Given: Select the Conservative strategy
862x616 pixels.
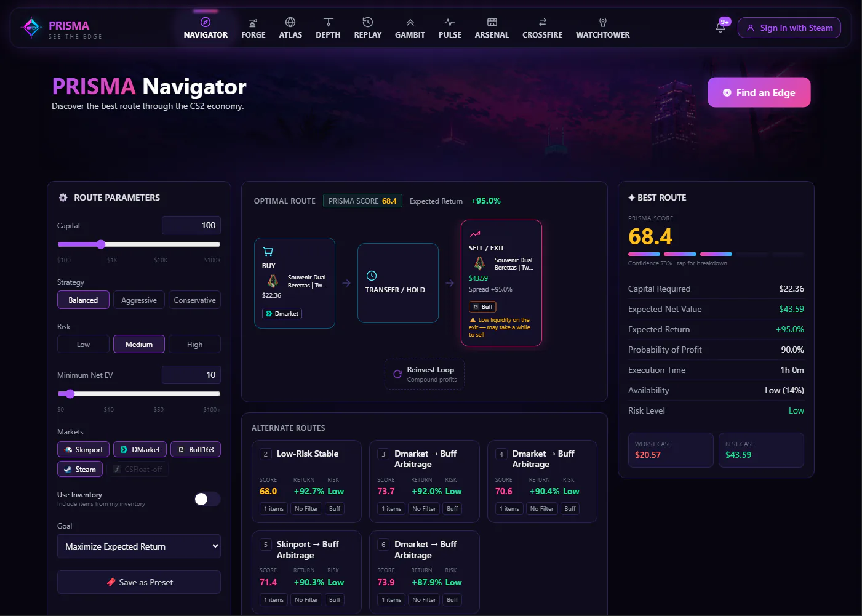Looking at the screenshot, I should click(194, 300).
